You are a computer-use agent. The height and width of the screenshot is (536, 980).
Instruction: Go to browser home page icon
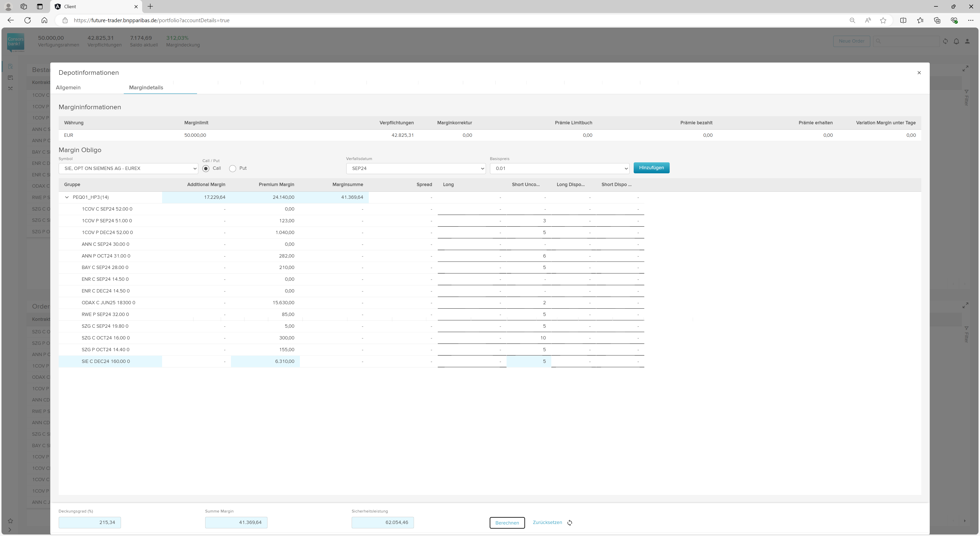(44, 20)
